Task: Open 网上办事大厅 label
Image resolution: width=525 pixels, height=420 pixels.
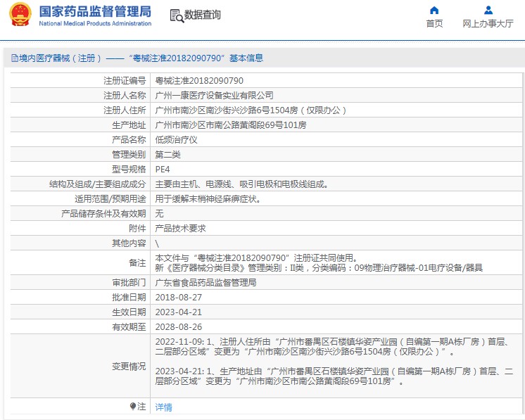Action: click(488, 23)
